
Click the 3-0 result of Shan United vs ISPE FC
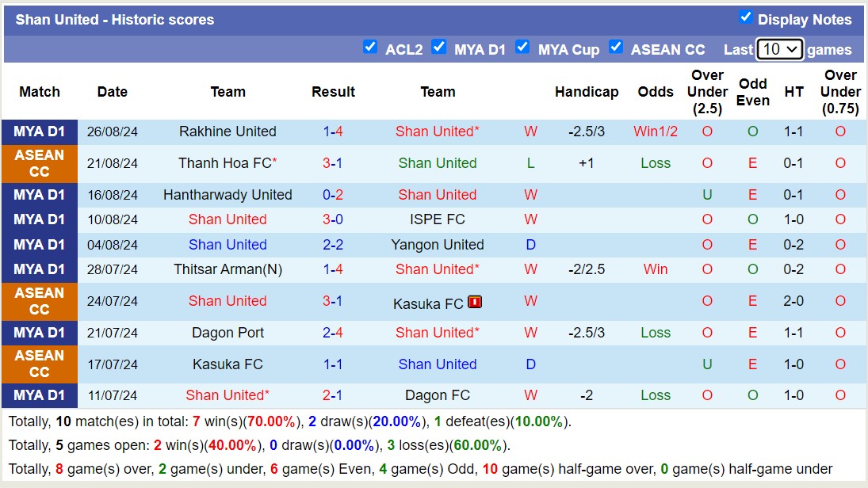(x=333, y=219)
